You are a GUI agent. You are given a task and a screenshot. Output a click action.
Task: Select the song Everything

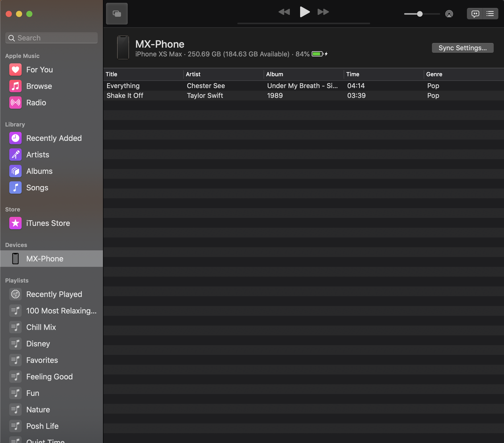123,86
